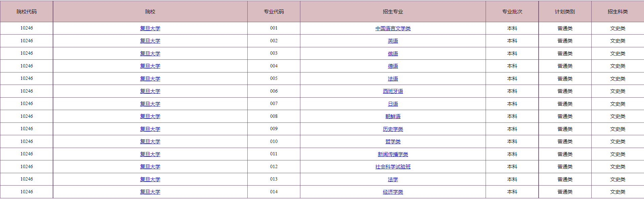Screen dimensions: 644x199
Task: Open the 社会科学试验班 major link
Action: click(x=393, y=167)
